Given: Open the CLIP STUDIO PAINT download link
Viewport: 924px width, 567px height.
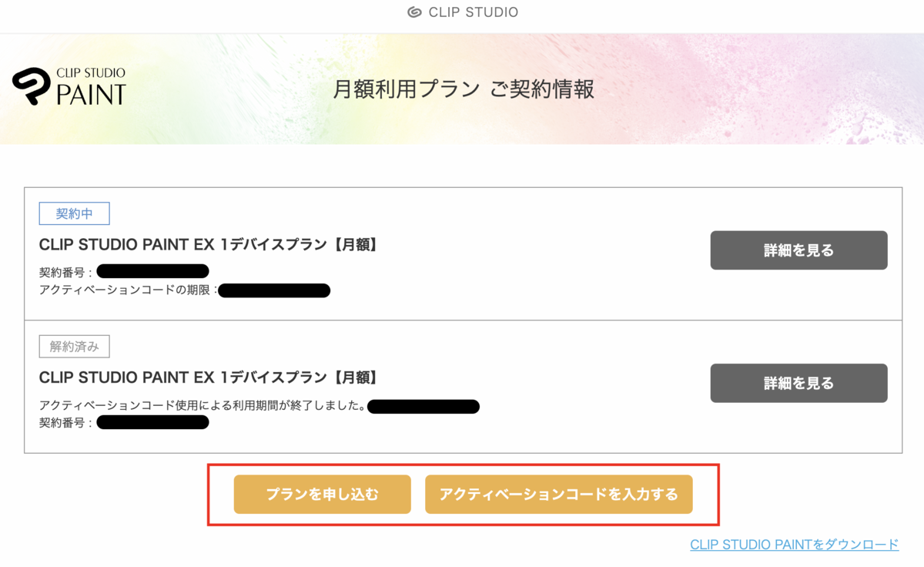Looking at the screenshot, I should [x=795, y=545].
